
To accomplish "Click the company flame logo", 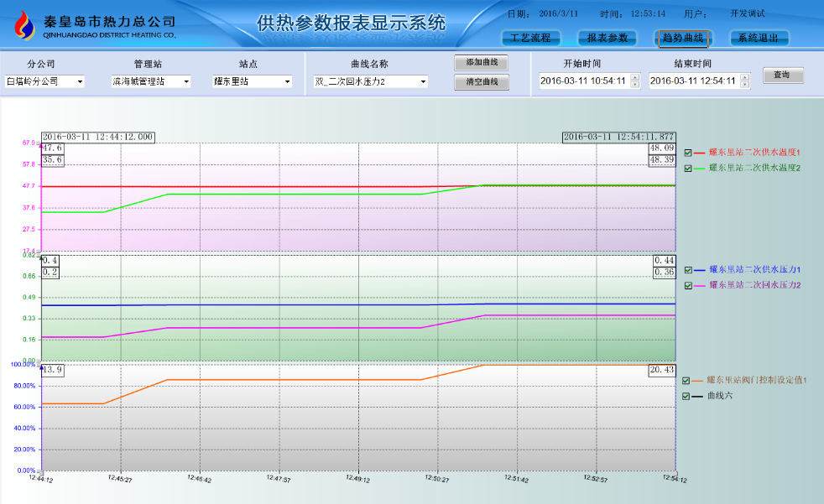I will (x=24, y=26).
